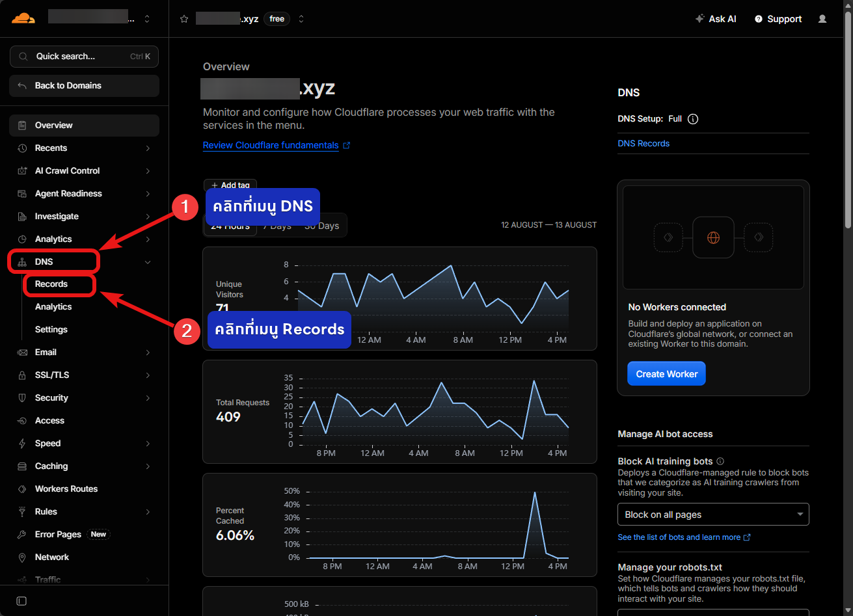Open the domain switcher dropdown arrows
This screenshot has width=853, height=616.
301,19
